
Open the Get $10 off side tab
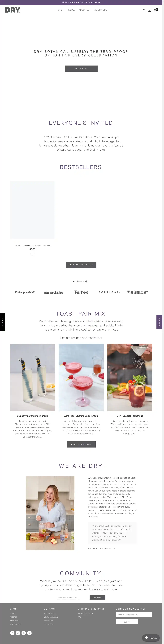[x=3, y=322]
